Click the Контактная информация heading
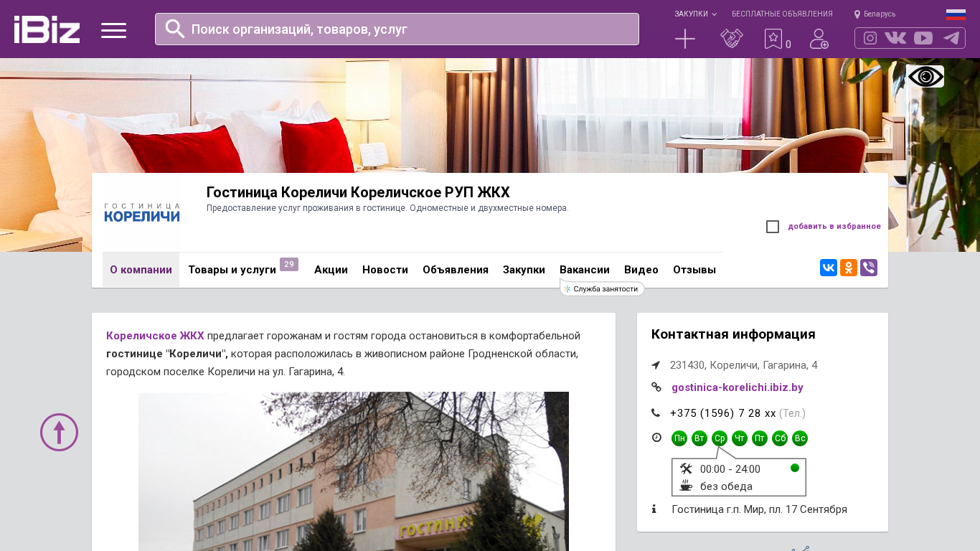 pos(733,334)
